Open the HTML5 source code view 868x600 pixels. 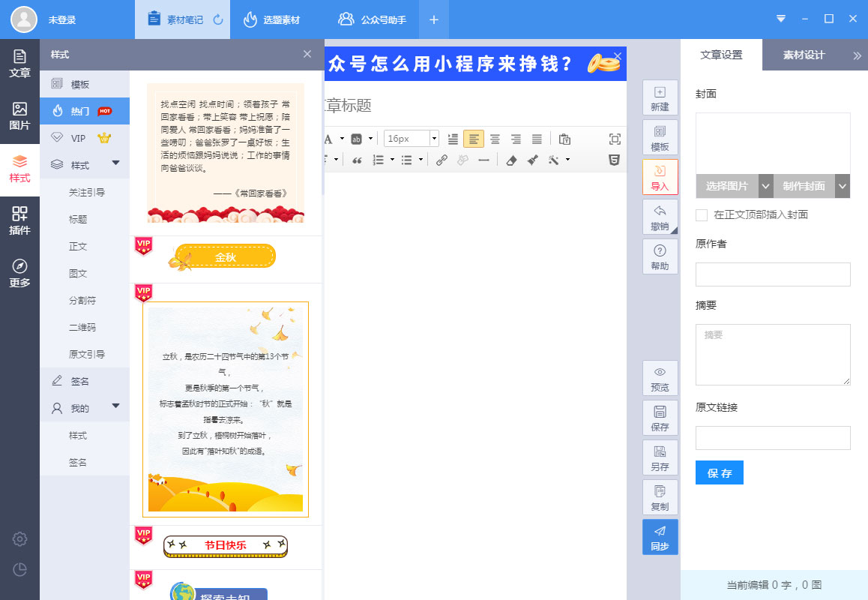tap(614, 160)
